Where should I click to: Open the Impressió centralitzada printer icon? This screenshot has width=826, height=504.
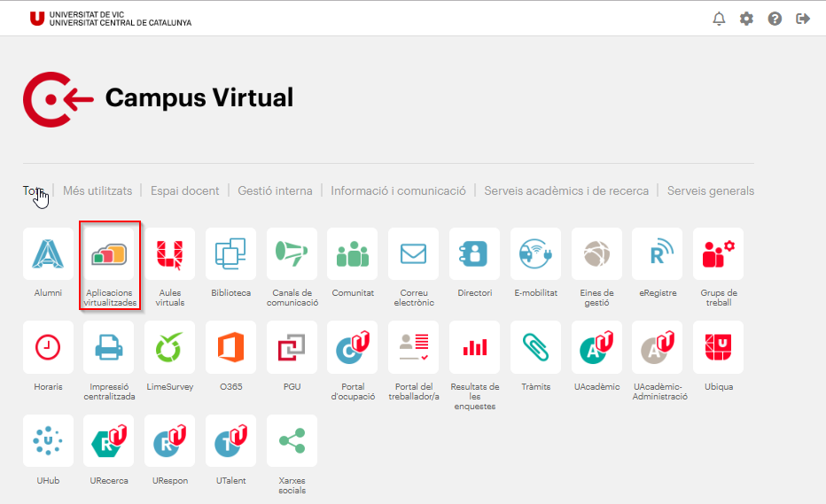109,348
